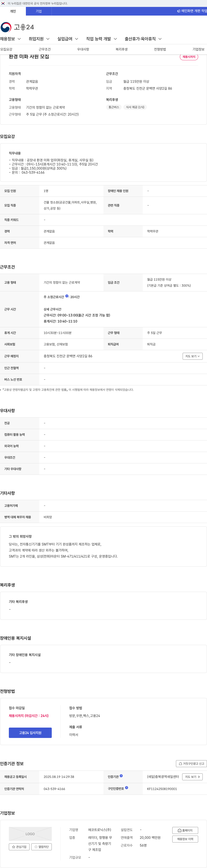This screenshot has width=207, height=868.
Task: Expand the 실업급여 menu
Action: click(x=68, y=39)
